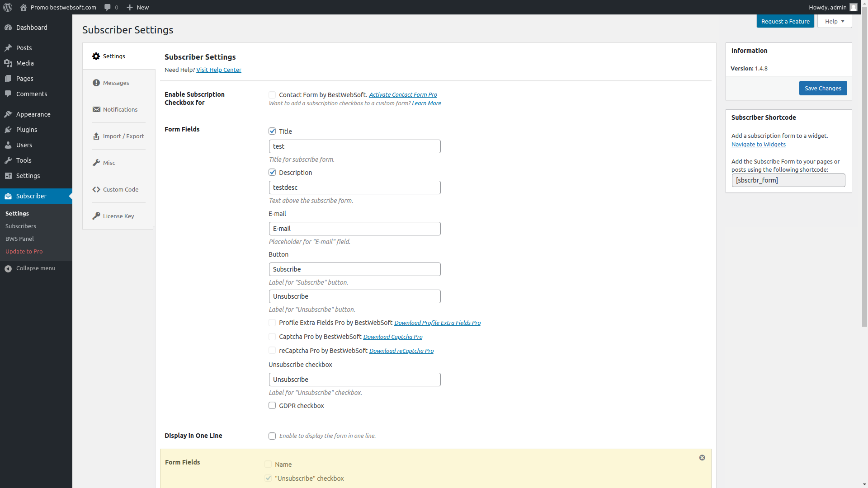The width and height of the screenshot is (868, 488).
Task: Expand the Help dropdown
Action: pyautogui.click(x=835, y=21)
